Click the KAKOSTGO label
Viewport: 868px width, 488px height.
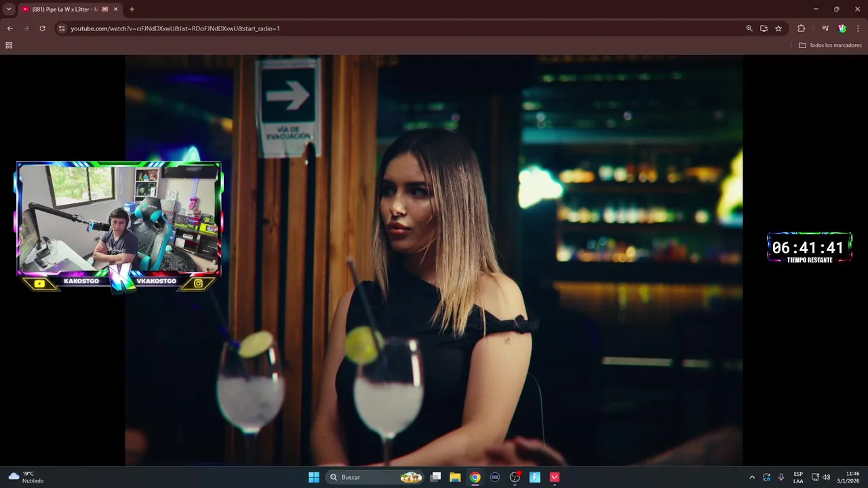(81, 281)
